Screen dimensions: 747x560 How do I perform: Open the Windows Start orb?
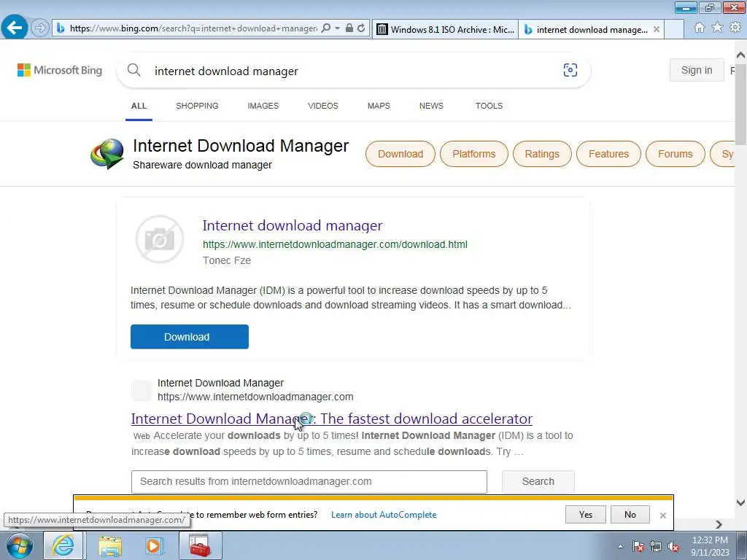[19, 545]
